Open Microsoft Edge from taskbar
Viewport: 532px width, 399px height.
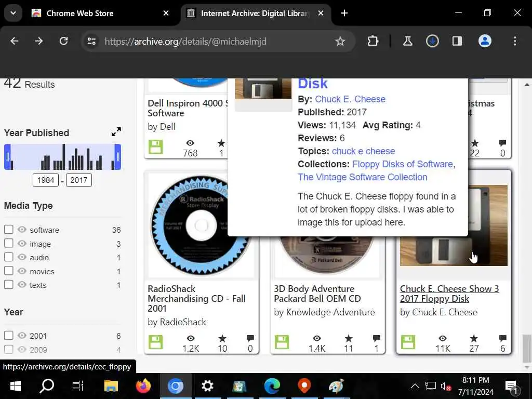pyautogui.click(x=272, y=386)
